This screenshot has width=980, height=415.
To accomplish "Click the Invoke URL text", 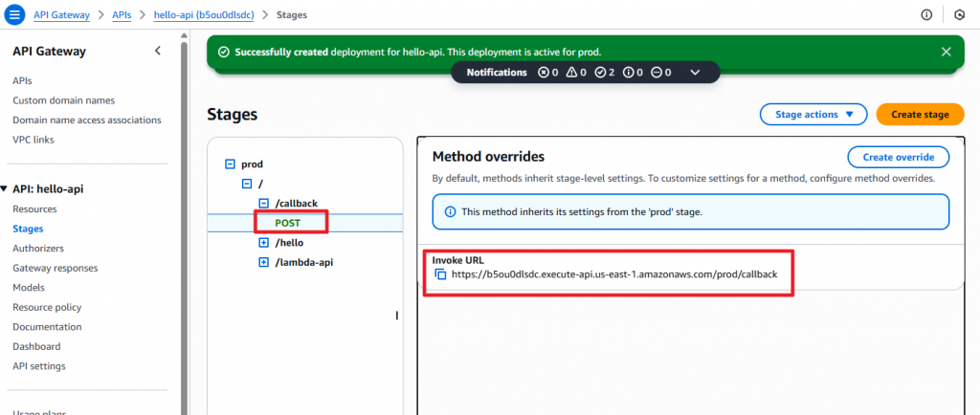I will [614, 274].
